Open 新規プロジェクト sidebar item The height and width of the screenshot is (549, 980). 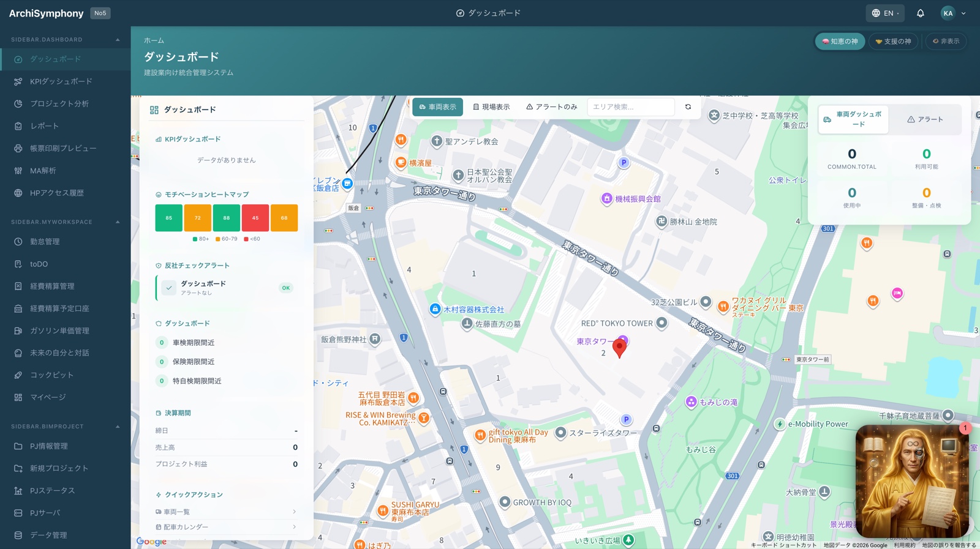click(65, 468)
